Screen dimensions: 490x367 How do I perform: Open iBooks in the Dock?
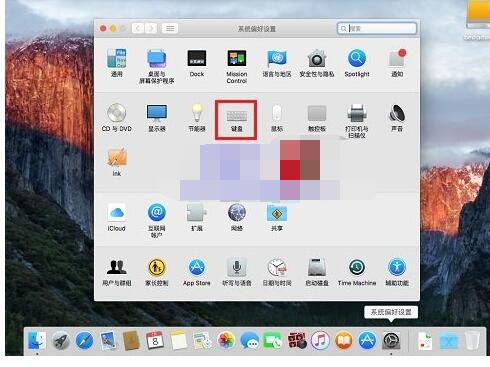click(343, 341)
